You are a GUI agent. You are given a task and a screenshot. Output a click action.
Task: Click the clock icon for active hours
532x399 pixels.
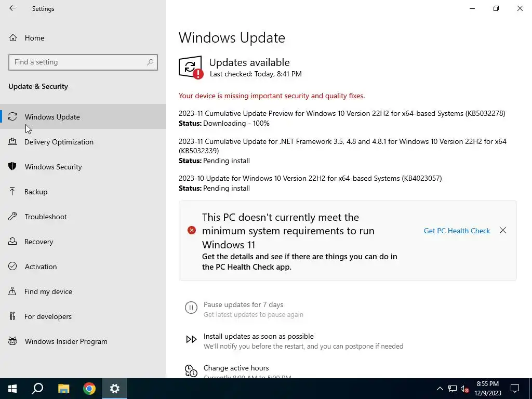pos(191,371)
